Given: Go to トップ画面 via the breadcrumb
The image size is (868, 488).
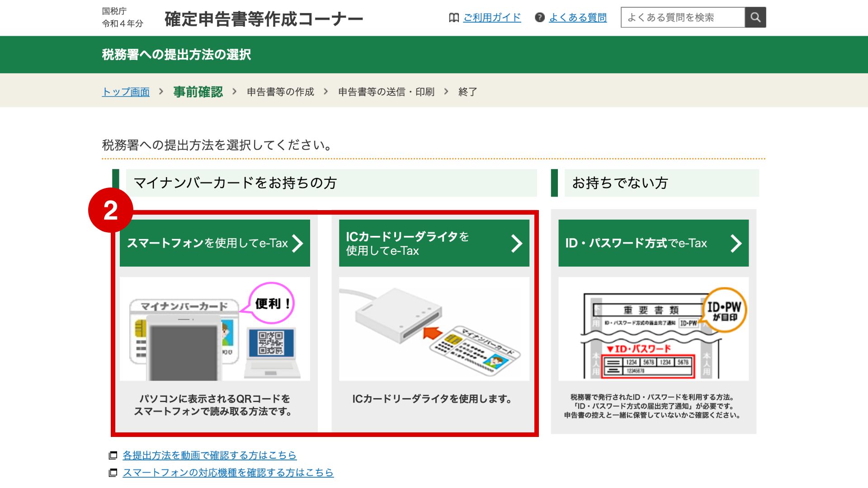Looking at the screenshot, I should point(126,92).
